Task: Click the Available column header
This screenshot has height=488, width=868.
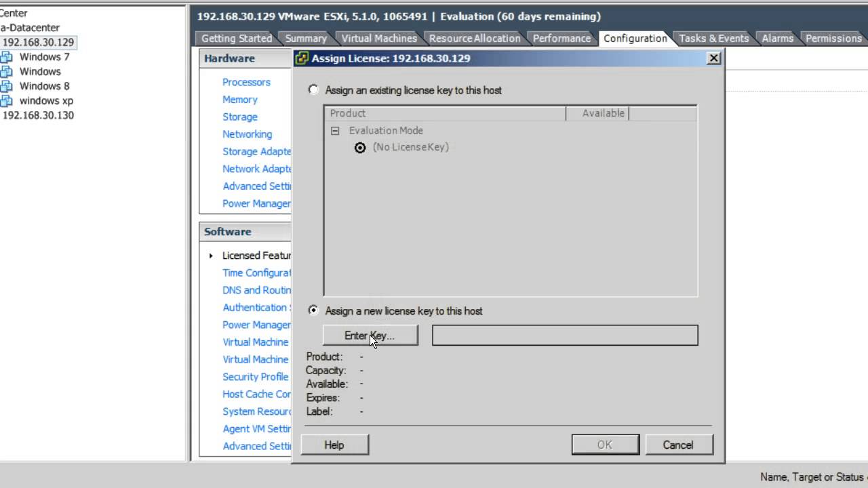Action: point(597,114)
